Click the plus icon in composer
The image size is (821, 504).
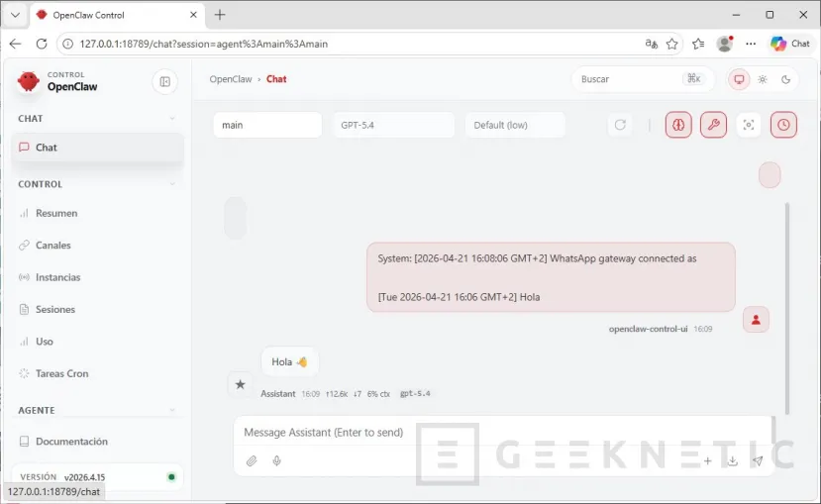[x=707, y=461]
